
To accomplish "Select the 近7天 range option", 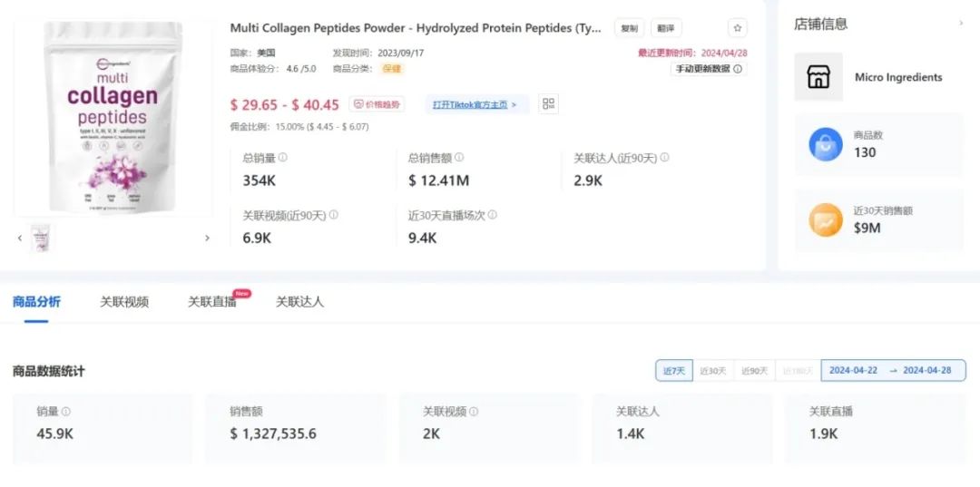I will (673, 371).
